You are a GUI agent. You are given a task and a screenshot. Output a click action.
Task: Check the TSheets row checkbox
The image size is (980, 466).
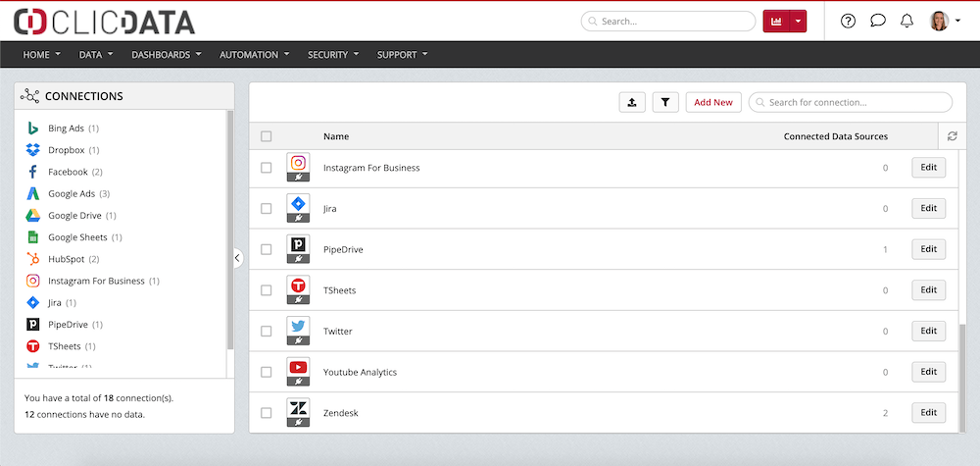pyautogui.click(x=267, y=290)
